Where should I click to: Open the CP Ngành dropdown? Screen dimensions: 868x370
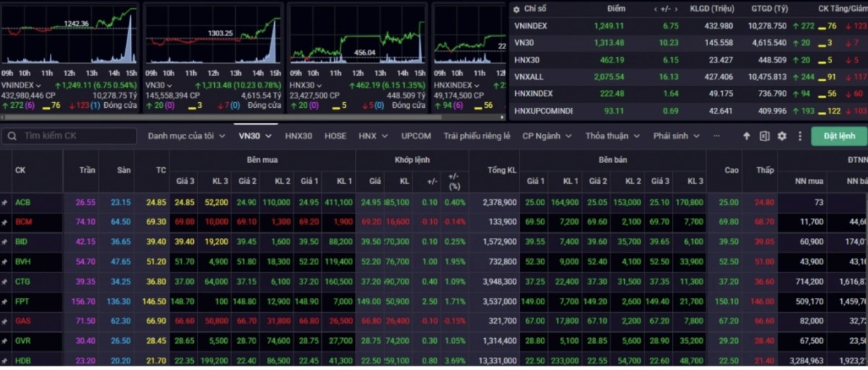click(x=547, y=136)
